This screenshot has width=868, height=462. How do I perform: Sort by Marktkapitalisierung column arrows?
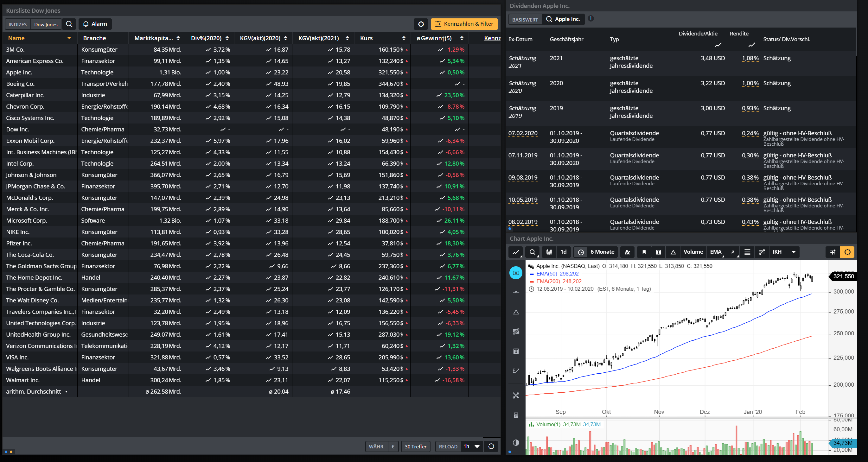[178, 38]
